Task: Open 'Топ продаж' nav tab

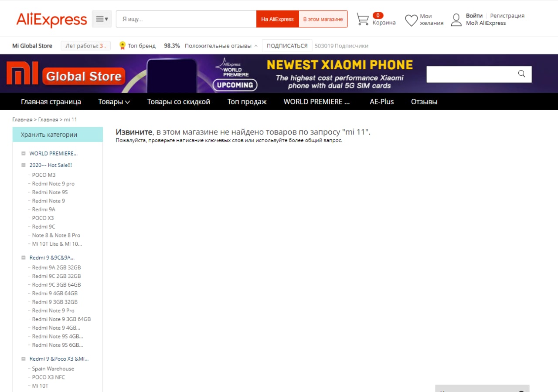Action: (247, 101)
